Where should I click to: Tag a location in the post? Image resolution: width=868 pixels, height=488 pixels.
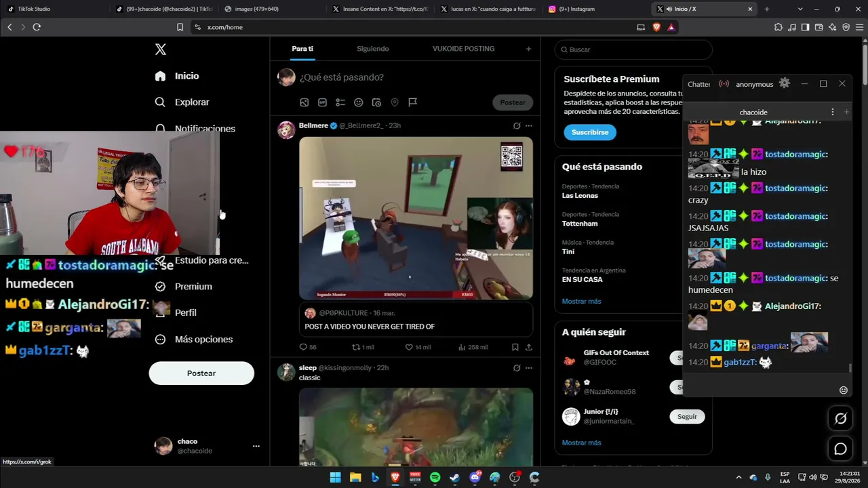(395, 102)
